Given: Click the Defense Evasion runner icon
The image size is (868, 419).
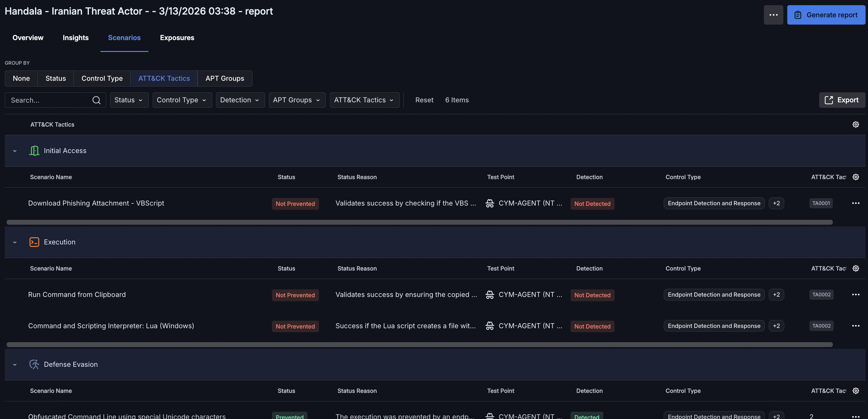Looking at the screenshot, I should [x=34, y=364].
